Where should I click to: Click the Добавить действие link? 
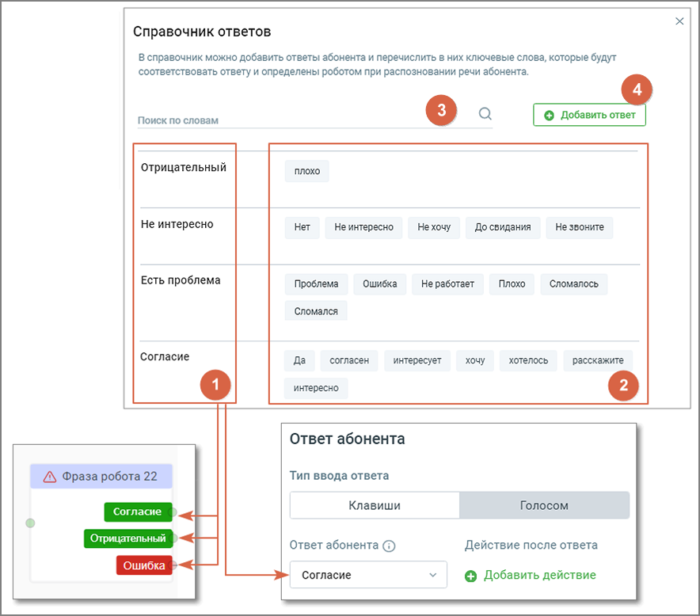[x=540, y=575]
